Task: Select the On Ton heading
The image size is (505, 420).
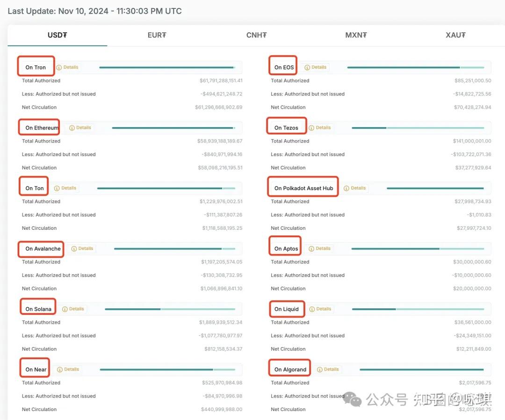Action: click(35, 188)
